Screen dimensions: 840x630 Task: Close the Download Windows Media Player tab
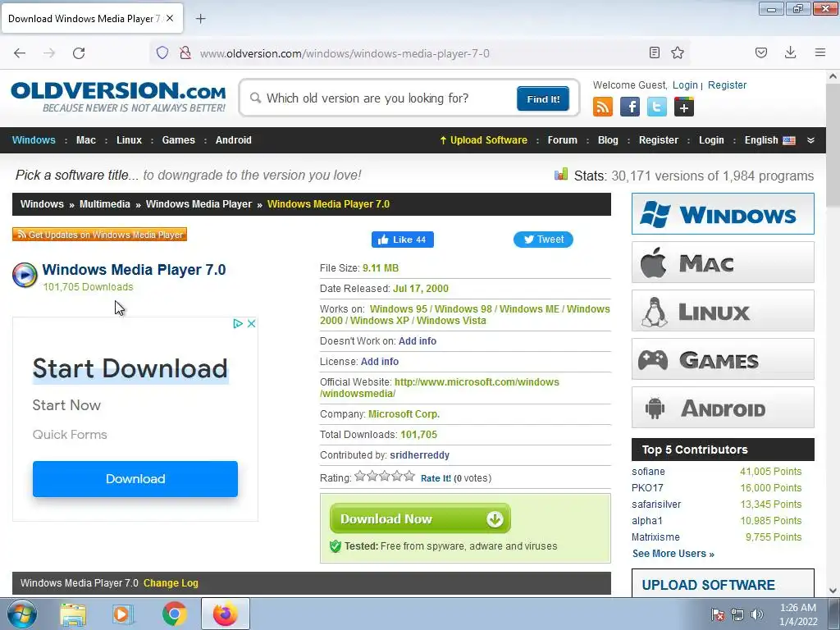click(x=170, y=18)
